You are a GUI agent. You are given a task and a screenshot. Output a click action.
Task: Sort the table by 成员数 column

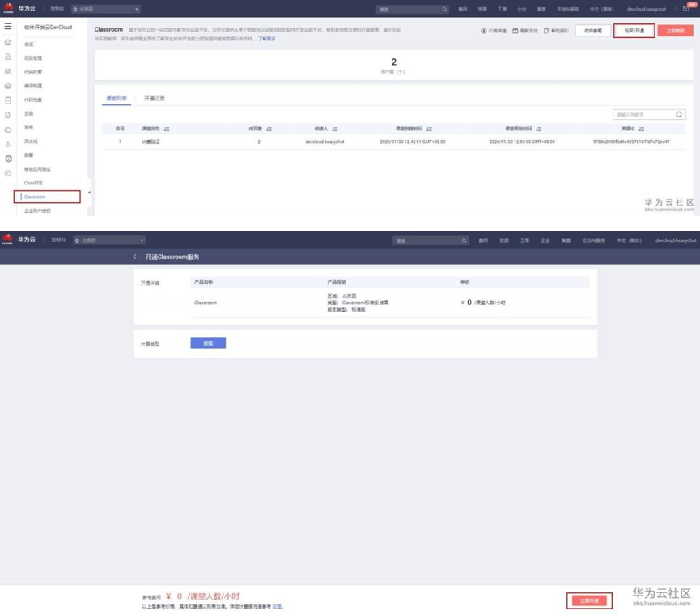[x=269, y=129]
